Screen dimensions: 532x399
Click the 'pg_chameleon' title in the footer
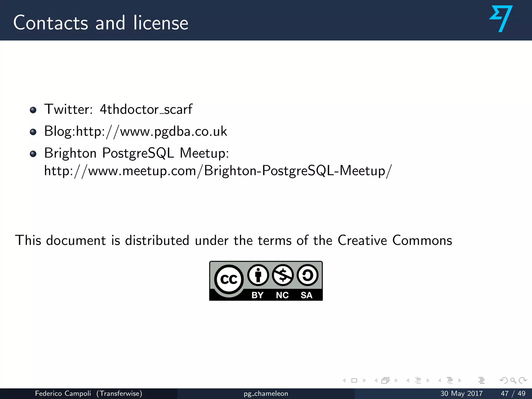266,394
